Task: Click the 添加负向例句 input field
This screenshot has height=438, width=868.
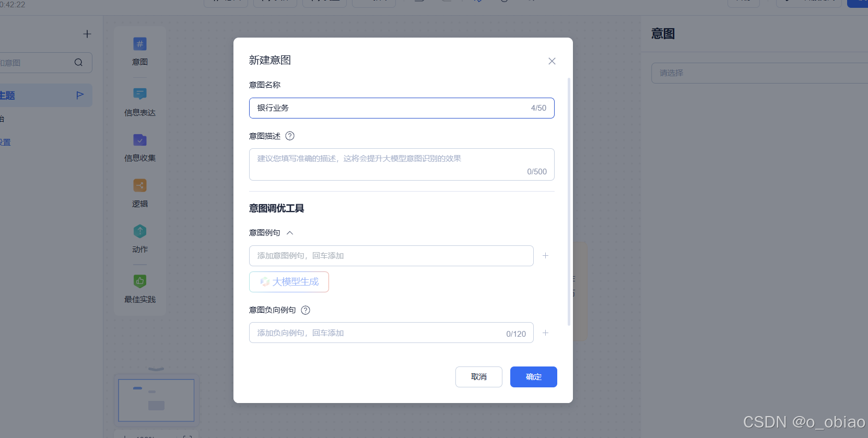Action: (391, 333)
